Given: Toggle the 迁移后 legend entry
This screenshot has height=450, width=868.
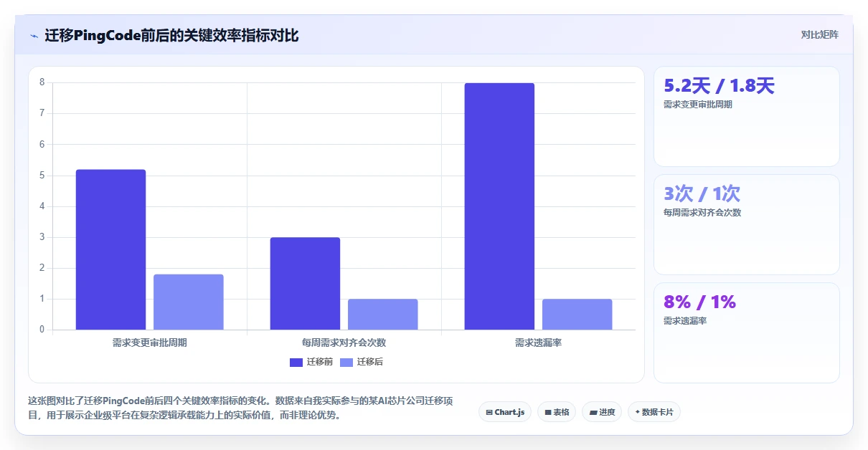Looking at the screenshot, I should [362, 362].
